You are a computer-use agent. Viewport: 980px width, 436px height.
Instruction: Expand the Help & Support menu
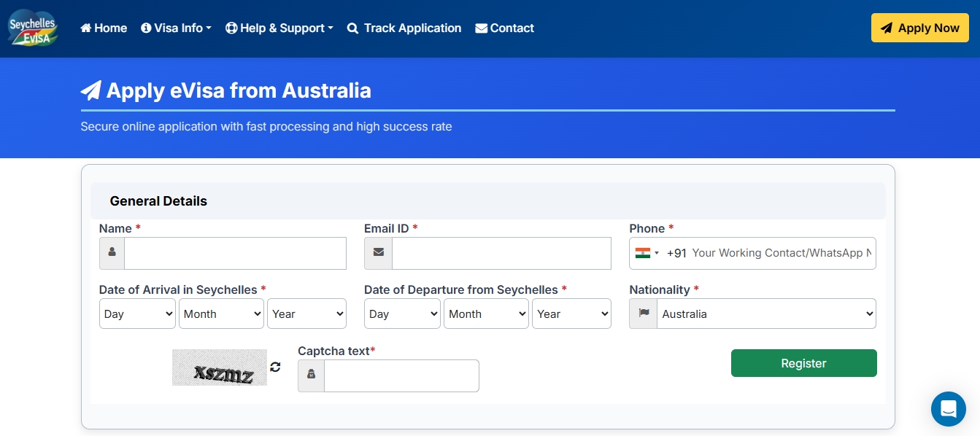pos(279,28)
